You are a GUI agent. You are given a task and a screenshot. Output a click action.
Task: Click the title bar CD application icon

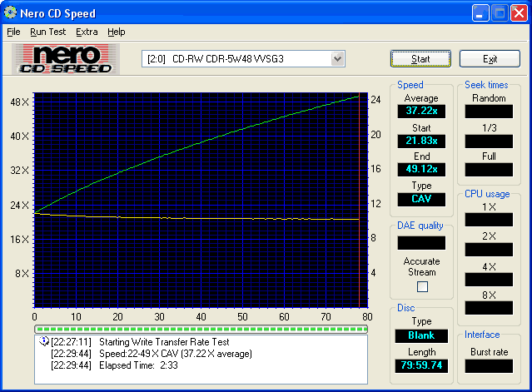tap(10, 12)
